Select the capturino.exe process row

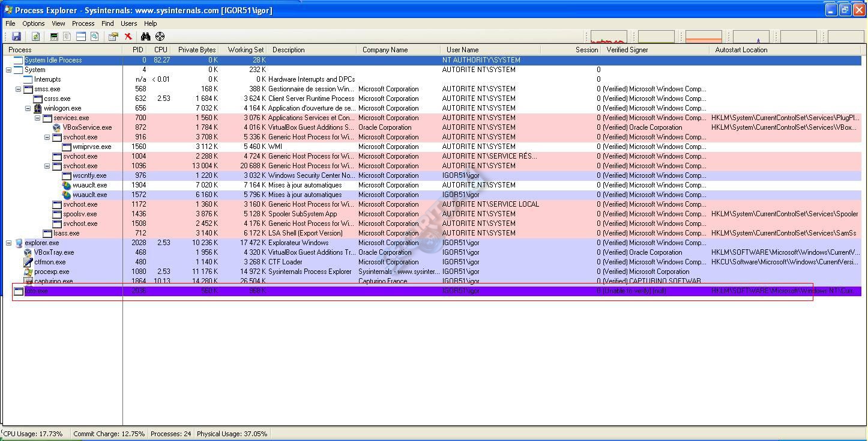tap(432, 281)
